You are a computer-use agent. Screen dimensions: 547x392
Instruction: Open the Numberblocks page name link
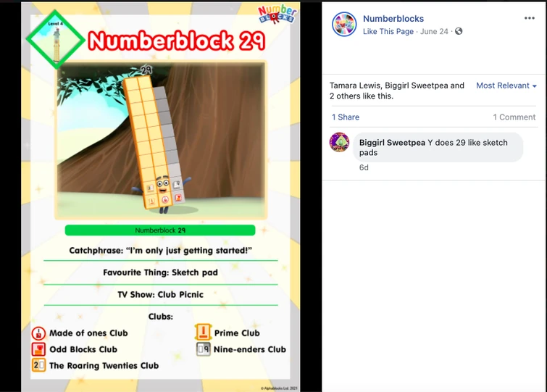[x=393, y=19]
